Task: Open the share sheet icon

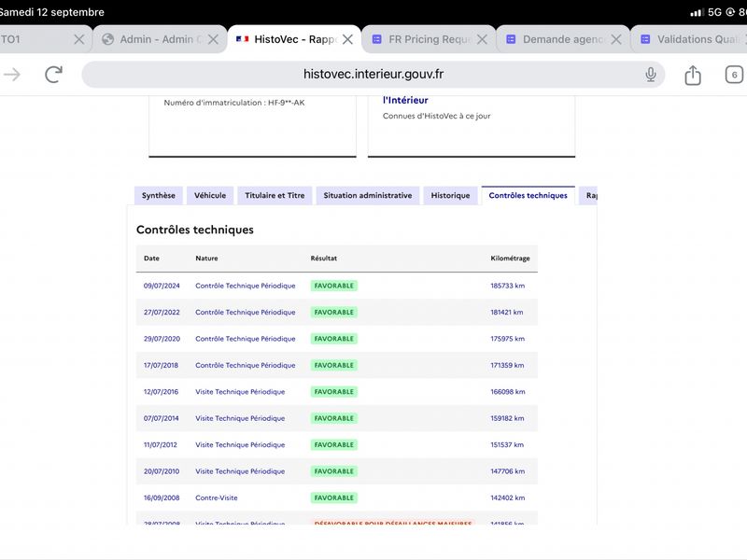Action: (x=692, y=75)
